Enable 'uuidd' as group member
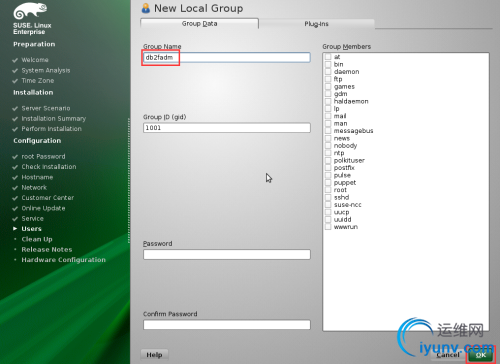 click(x=328, y=219)
